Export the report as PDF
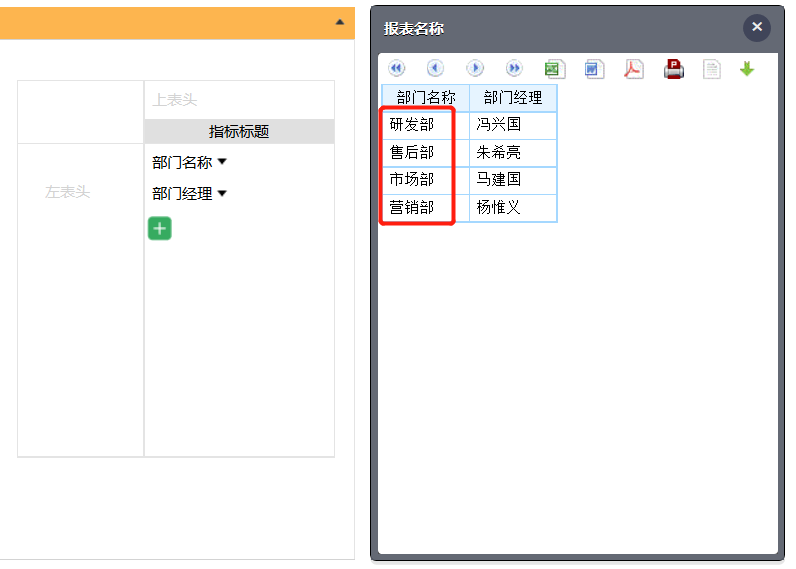This screenshot has height=569, width=796. click(634, 69)
